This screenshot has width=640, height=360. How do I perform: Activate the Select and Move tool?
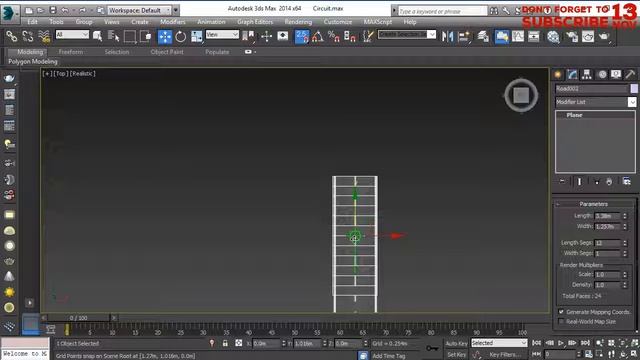pos(165,37)
